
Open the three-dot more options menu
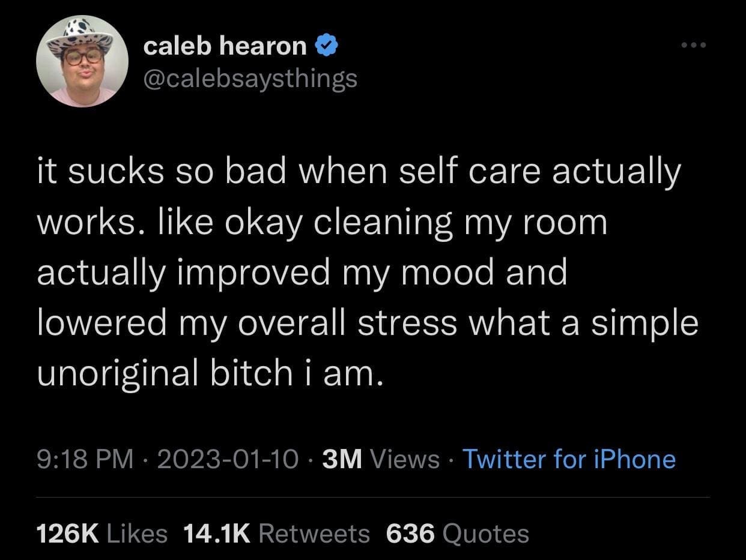coord(691,46)
